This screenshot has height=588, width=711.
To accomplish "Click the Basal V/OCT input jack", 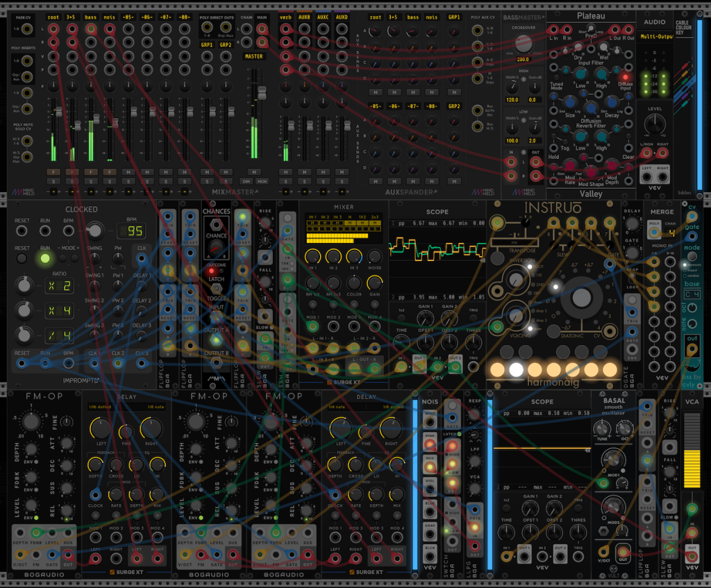I will click(603, 551).
